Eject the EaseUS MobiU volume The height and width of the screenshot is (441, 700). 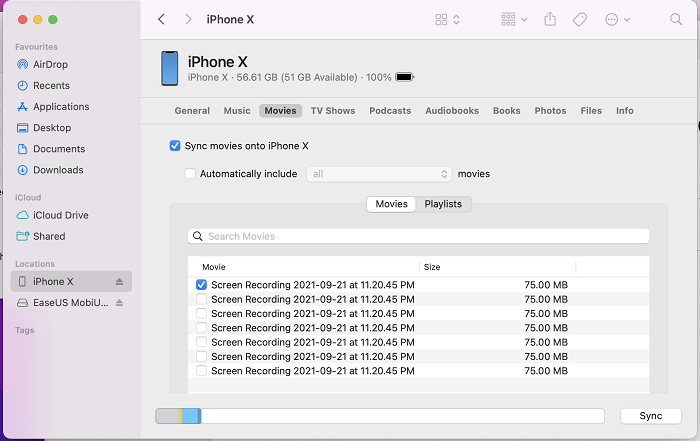pyautogui.click(x=120, y=302)
